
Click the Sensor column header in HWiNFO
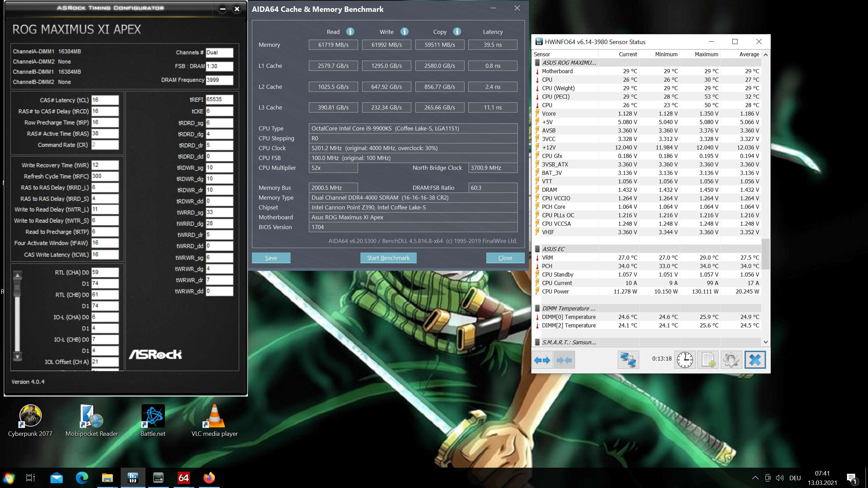(565, 54)
